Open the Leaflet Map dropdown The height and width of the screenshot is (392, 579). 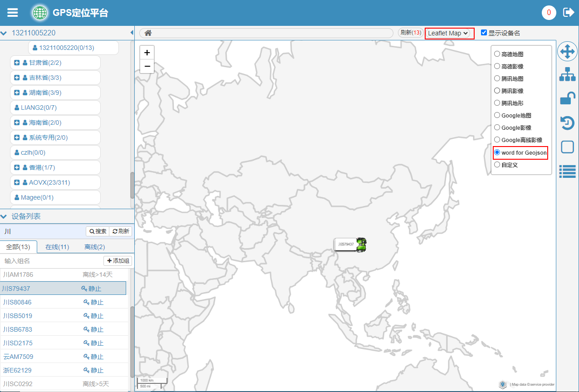click(448, 33)
